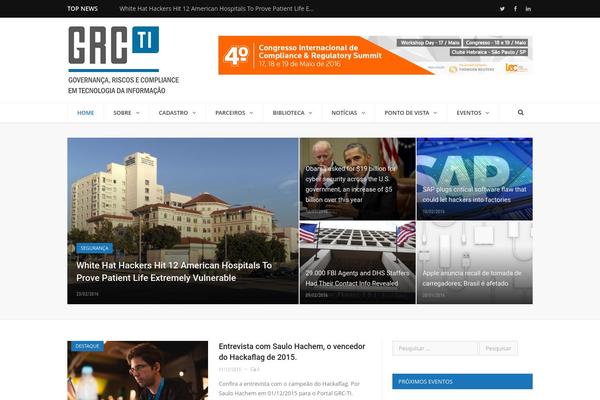
Task: Click the Twitter icon in top bar
Action: pos(502,8)
